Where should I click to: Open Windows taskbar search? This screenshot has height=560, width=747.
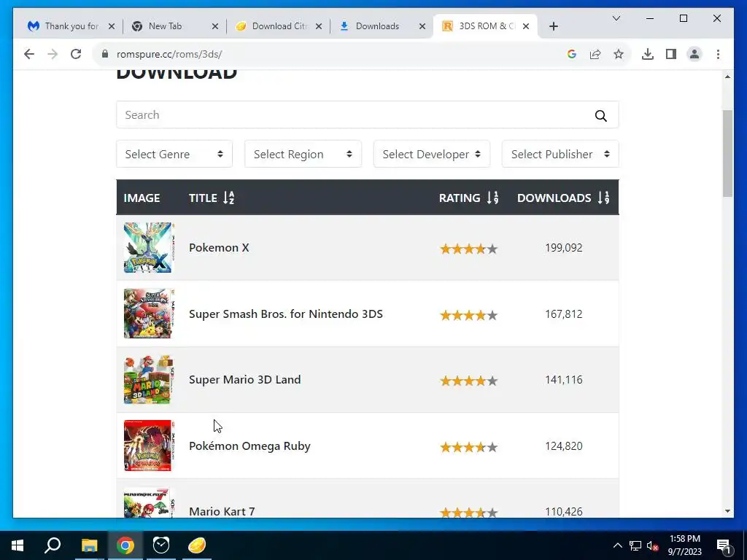click(53, 545)
